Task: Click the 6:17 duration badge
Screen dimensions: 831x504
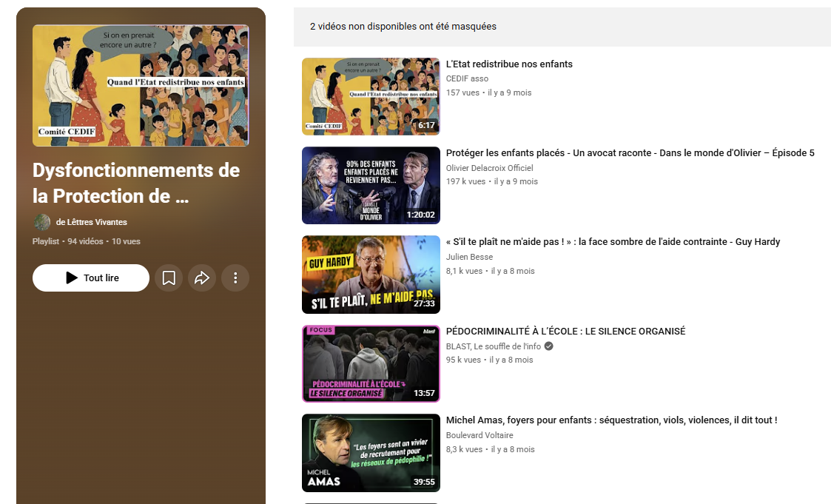Action: pos(426,126)
